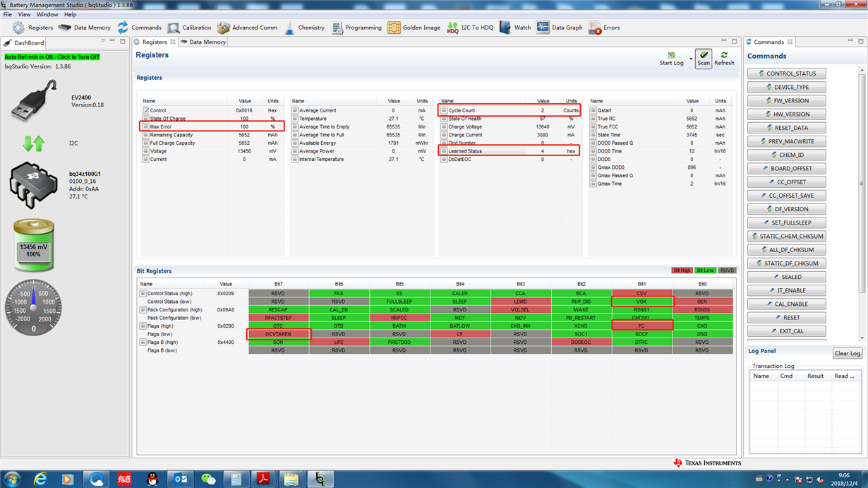Screen dimensions: 868x488
Task: Open the Golden Image tool
Action: 414,28
